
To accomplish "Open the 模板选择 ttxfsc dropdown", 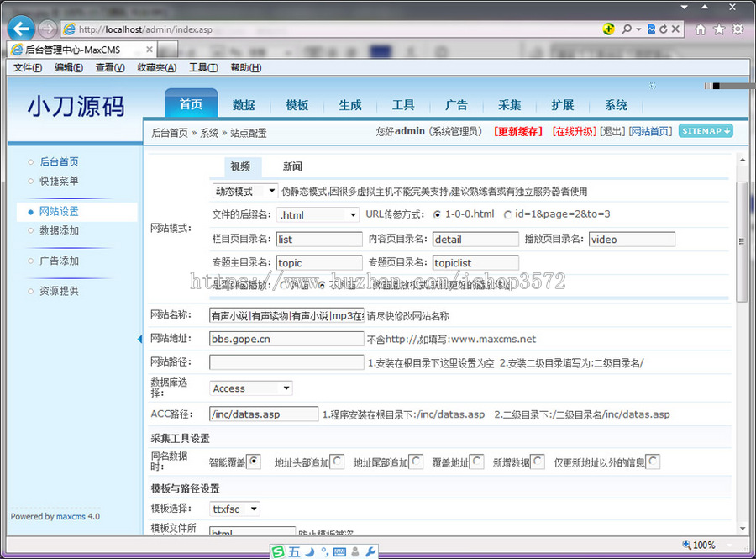I will pyautogui.click(x=235, y=509).
